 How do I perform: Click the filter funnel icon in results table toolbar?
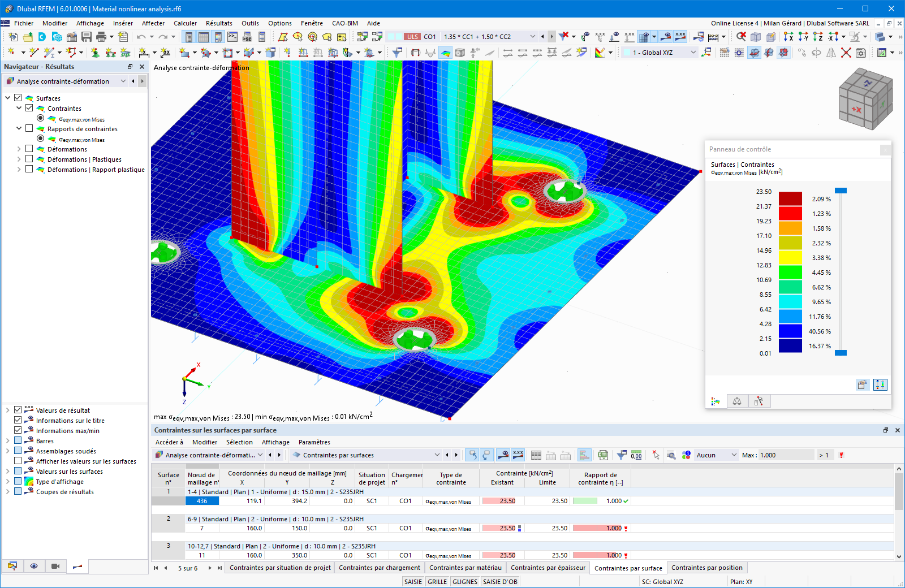pos(622,455)
